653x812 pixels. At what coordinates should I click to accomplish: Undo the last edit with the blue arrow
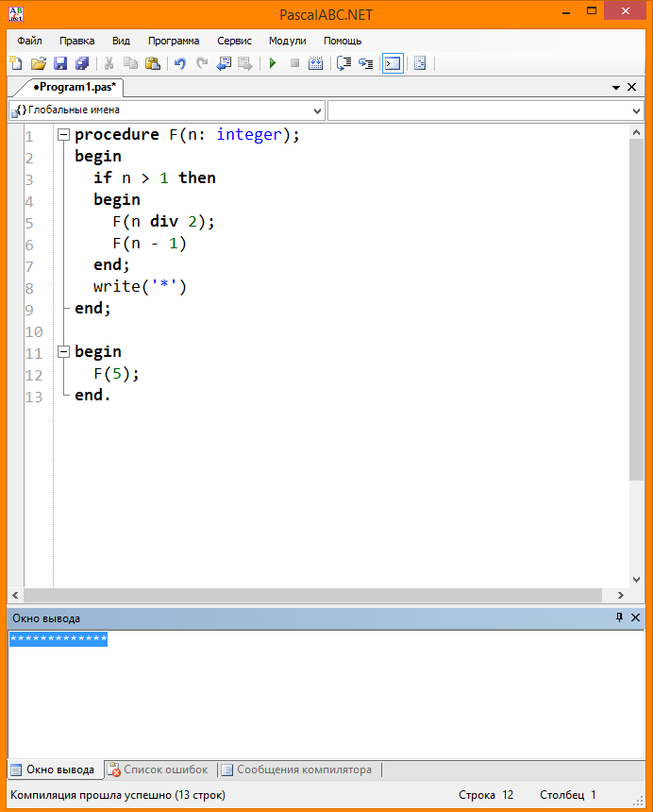(x=179, y=63)
